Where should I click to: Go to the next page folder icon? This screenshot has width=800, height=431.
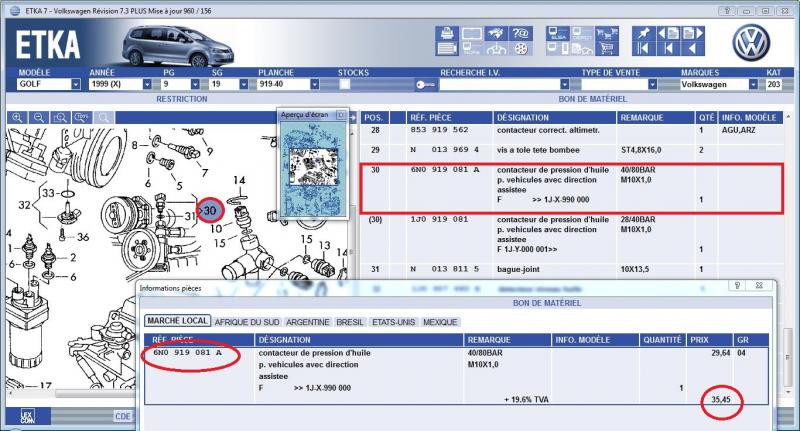693,34
